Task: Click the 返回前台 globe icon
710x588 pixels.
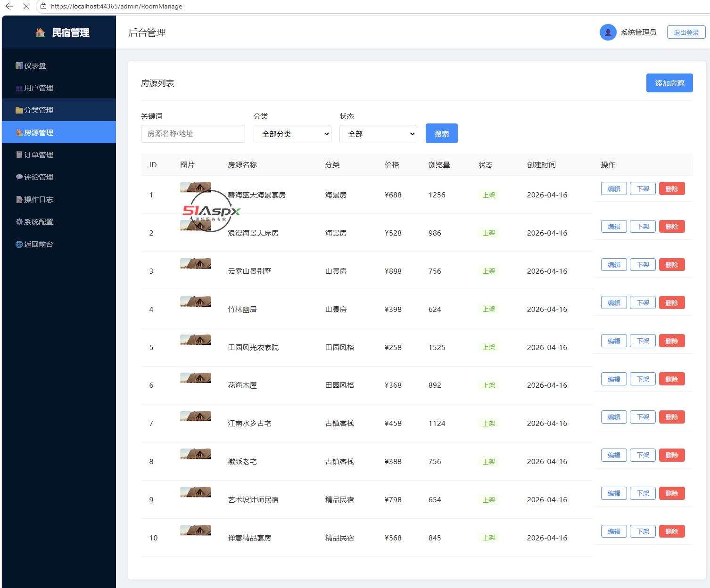Action: (x=19, y=245)
